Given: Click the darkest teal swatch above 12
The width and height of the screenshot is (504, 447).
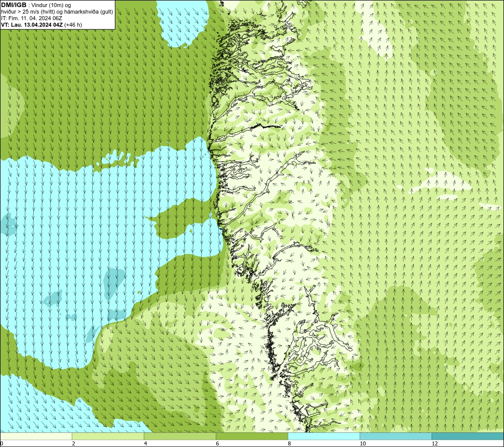Looking at the screenshot, I should tap(468, 436).
